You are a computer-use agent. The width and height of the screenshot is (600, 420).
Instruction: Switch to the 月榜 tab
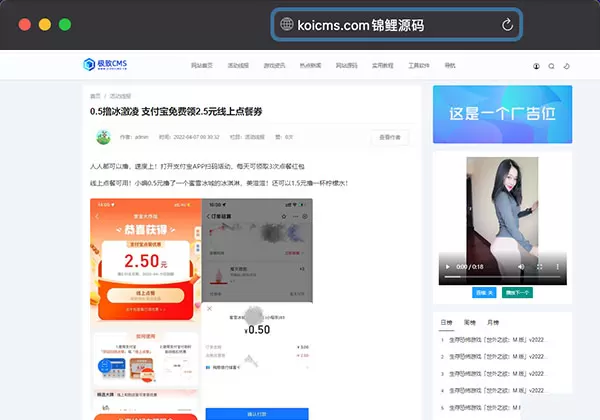coord(493,322)
